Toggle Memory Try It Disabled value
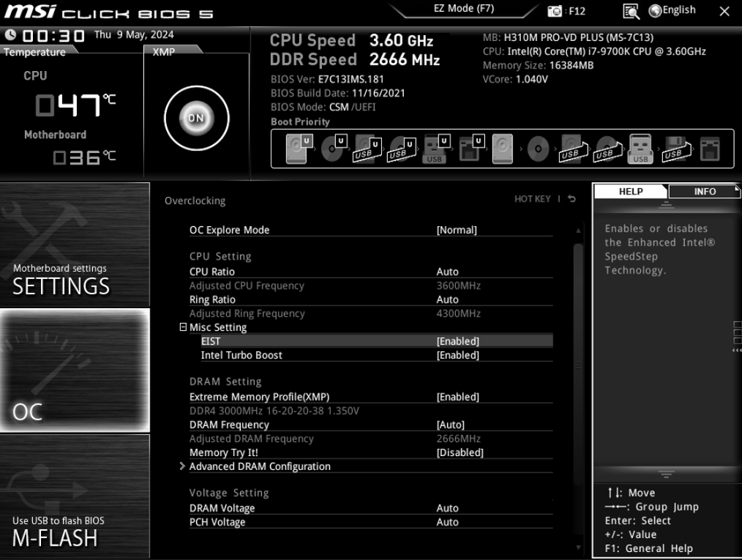 [x=460, y=452]
